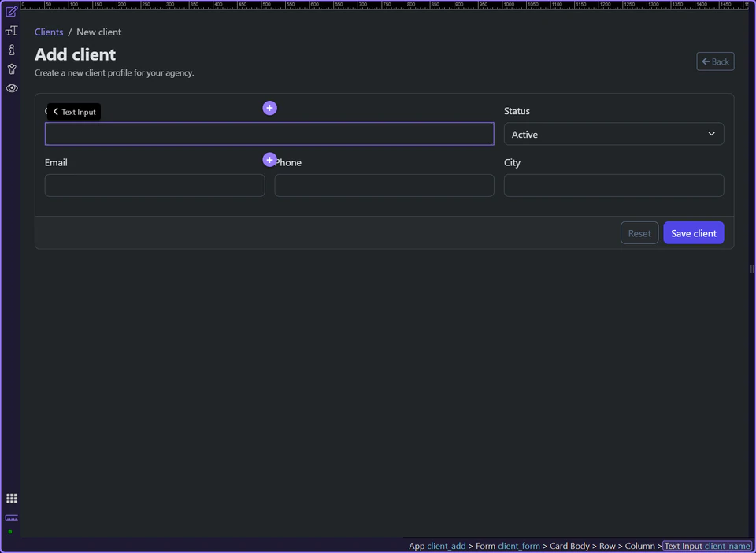The image size is (756, 553).
Task: Select the edit pencil tool in the sidebar
Action: [11, 11]
